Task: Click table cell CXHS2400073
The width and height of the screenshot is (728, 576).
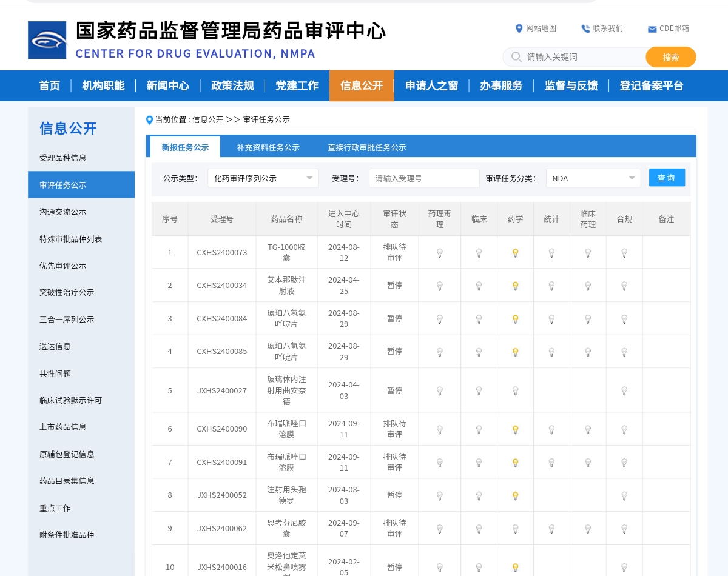Action: click(222, 253)
